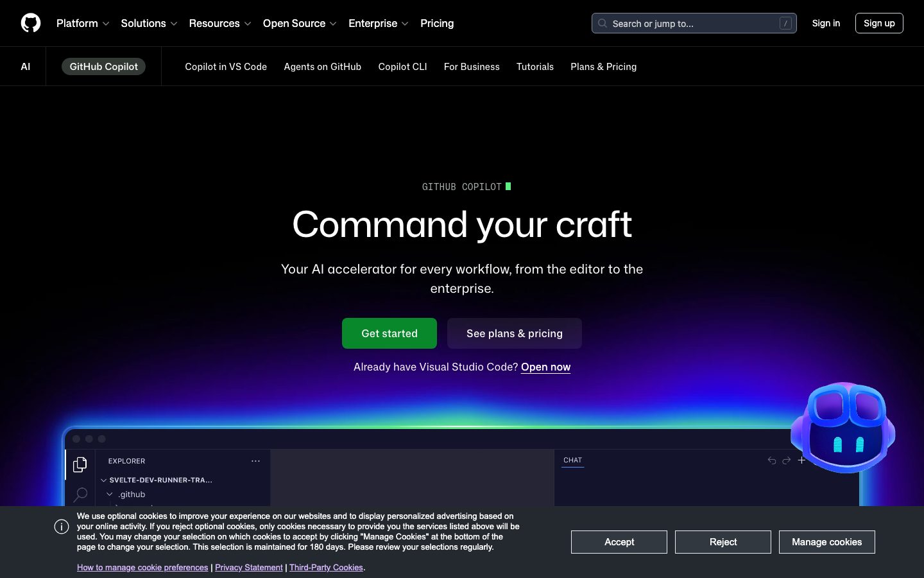Collapse the .github folder

click(x=110, y=494)
